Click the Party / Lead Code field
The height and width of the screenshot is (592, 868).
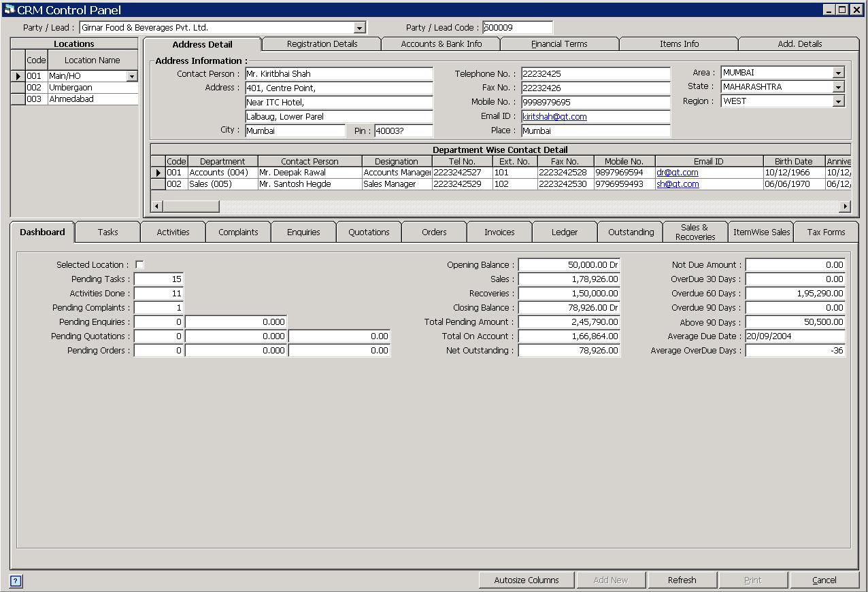517,28
